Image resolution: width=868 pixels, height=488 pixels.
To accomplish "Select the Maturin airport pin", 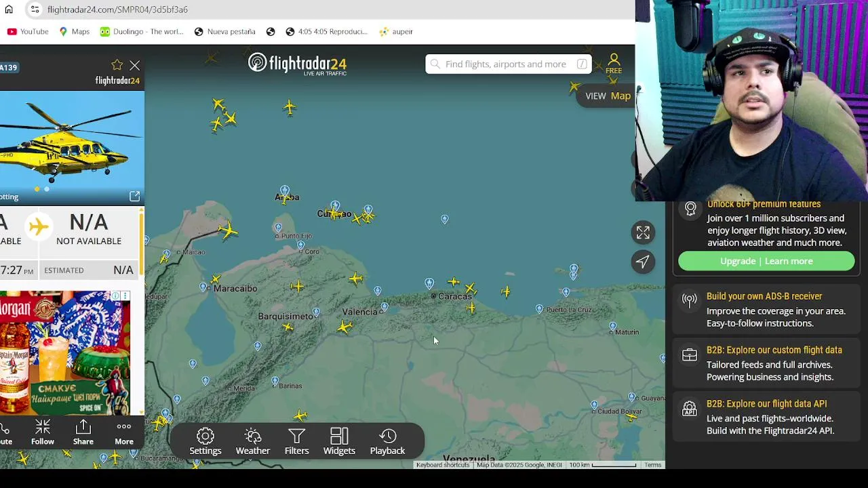I will [612, 327].
